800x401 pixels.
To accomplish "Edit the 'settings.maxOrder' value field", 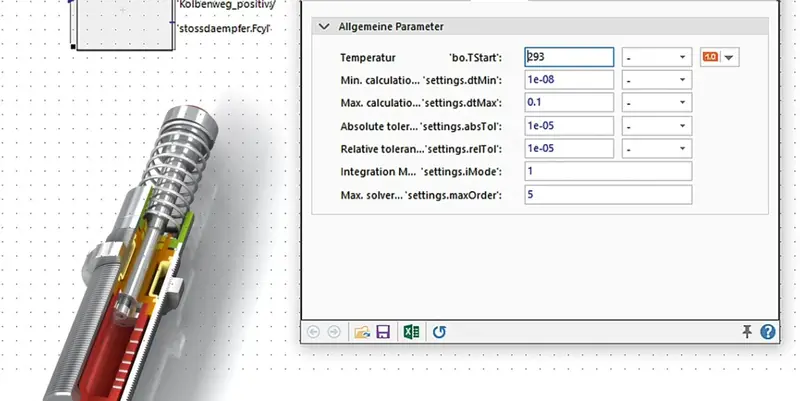I will coord(608,195).
